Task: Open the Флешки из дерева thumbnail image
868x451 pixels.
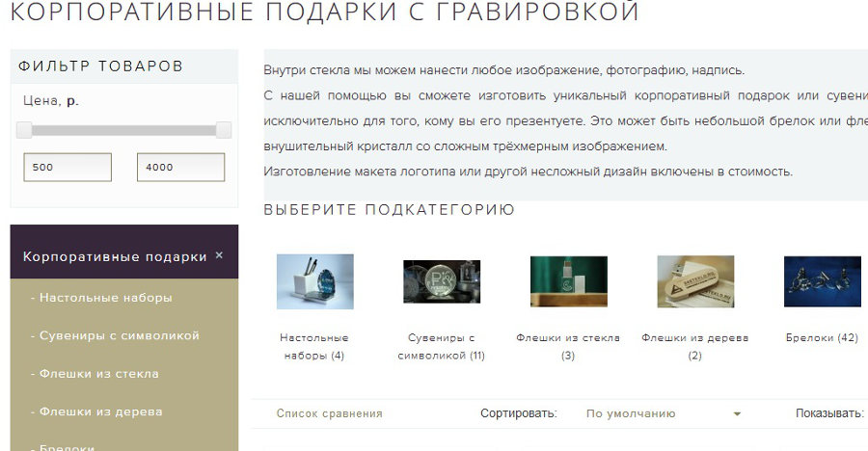Action: click(695, 281)
